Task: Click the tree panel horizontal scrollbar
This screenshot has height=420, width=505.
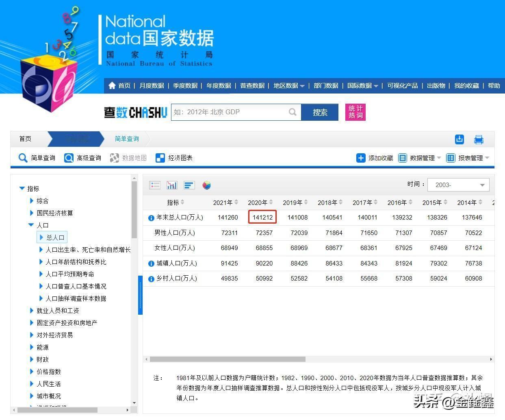Action: tap(57, 410)
